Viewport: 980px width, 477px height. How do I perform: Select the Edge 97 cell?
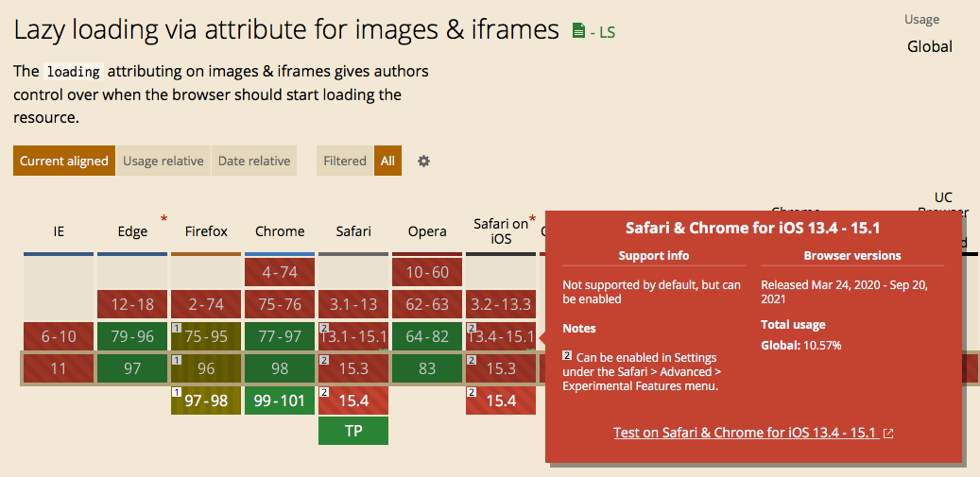[x=132, y=368]
